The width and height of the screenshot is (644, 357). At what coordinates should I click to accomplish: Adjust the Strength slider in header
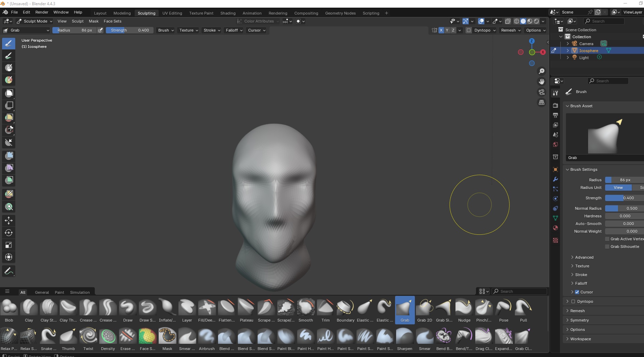pyautogui.click(x=129, y=30)
